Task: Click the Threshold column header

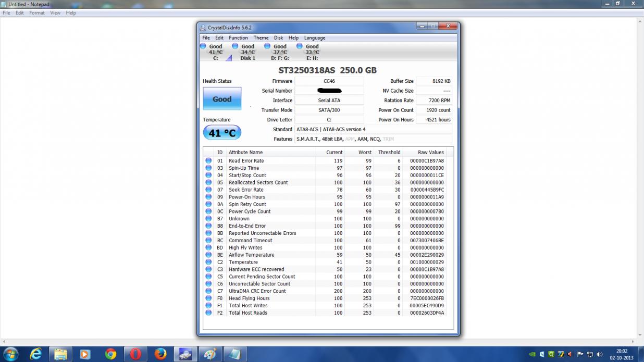Action: [x=389, y=153]
